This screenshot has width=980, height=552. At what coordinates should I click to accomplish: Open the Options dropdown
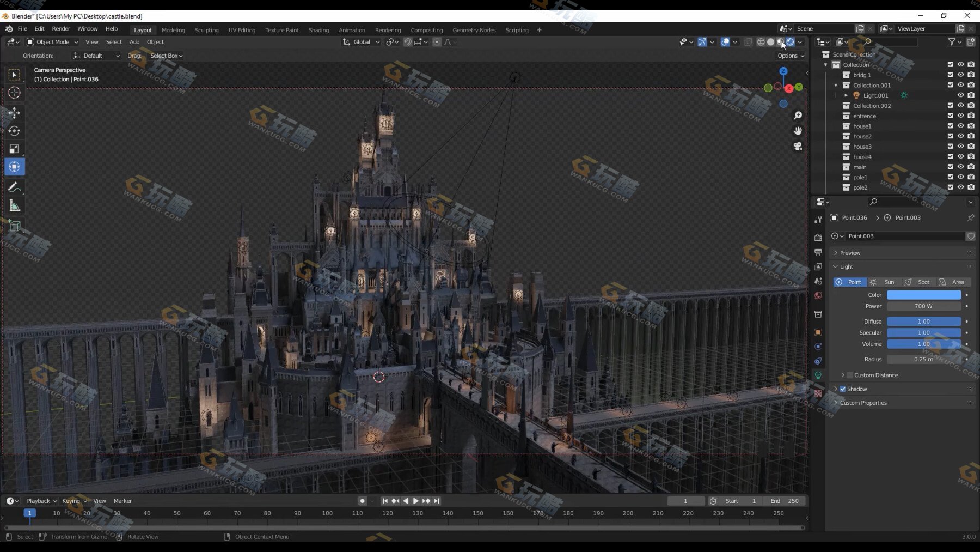[x=791, y=56]
